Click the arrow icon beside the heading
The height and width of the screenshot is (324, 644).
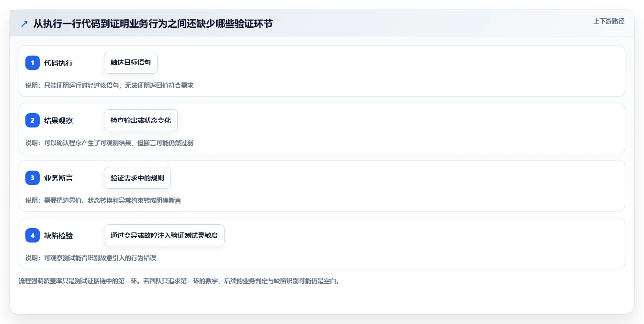click(24, 23)
